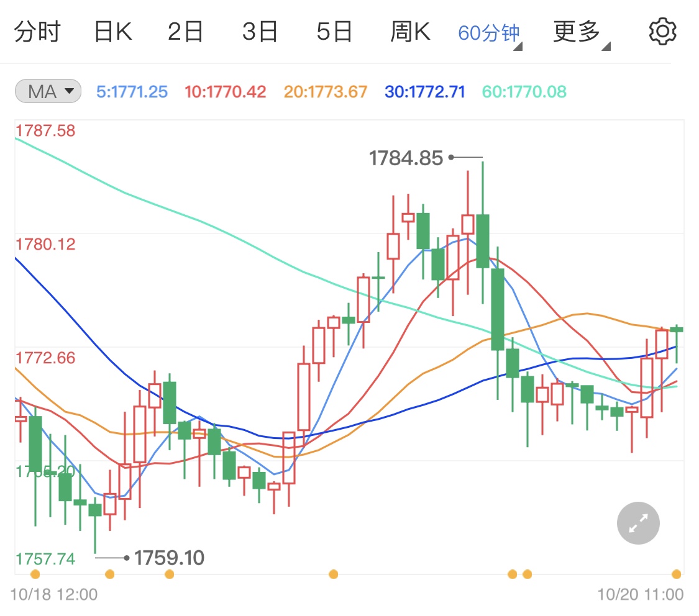Click the y-axis label 1780.12
Screen dimensions: 699x616
point(45,244)
